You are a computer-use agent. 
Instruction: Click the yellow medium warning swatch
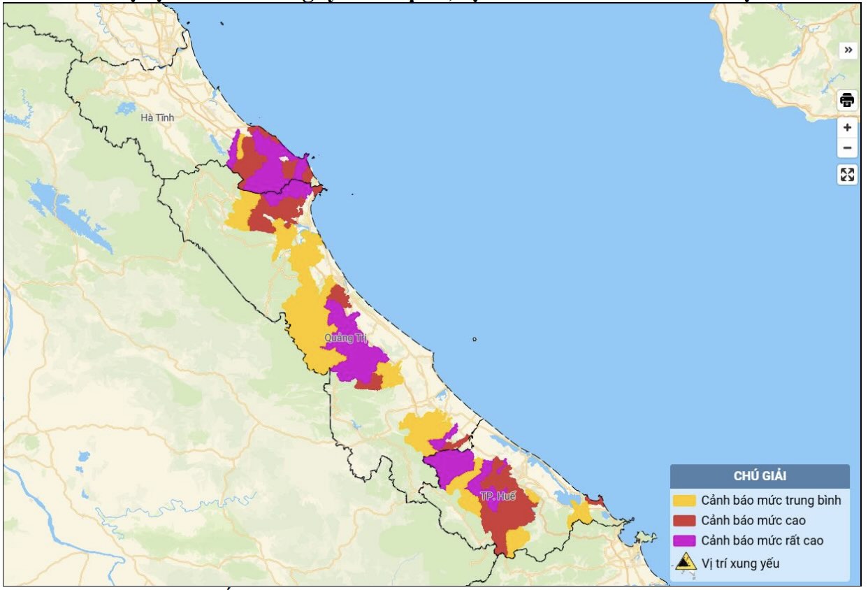click(685, 501)
